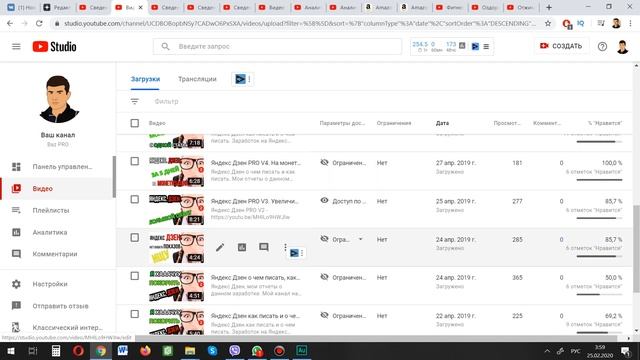The width and height of the screenshot is (640, 360).
Task: Open the vidIQ extension in Chrome toolbar
Action: click(580, 24)
